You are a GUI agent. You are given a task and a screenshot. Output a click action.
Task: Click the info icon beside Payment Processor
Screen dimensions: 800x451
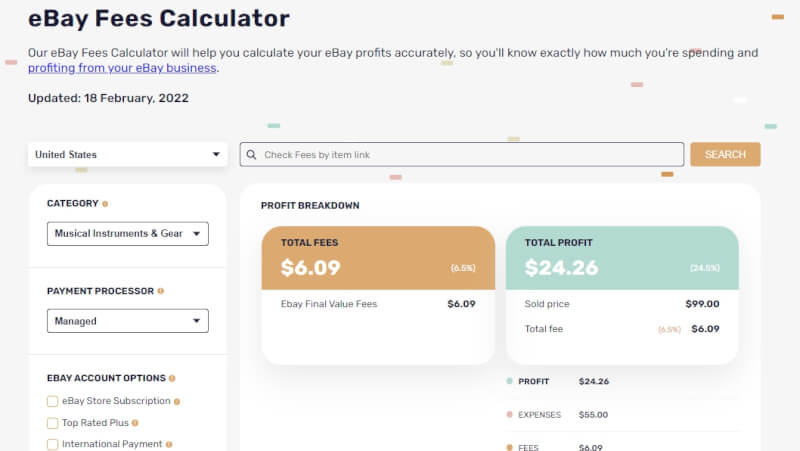click(x=161, y=291)
